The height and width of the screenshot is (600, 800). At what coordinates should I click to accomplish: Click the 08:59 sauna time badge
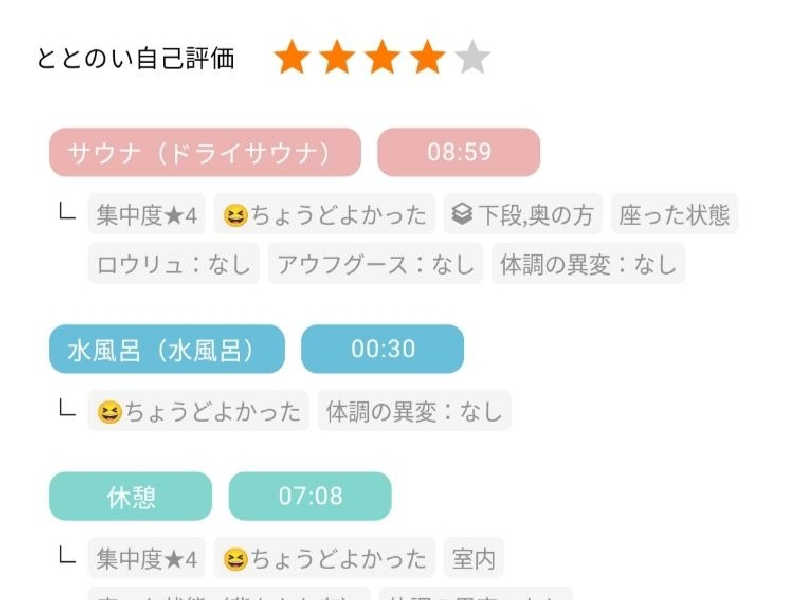[459, 153]
